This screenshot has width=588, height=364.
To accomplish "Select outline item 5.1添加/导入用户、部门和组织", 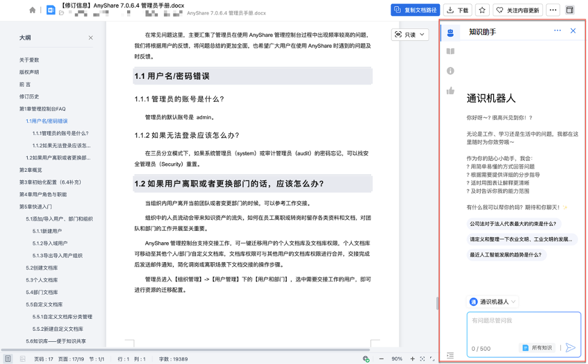I will [59, 219].
